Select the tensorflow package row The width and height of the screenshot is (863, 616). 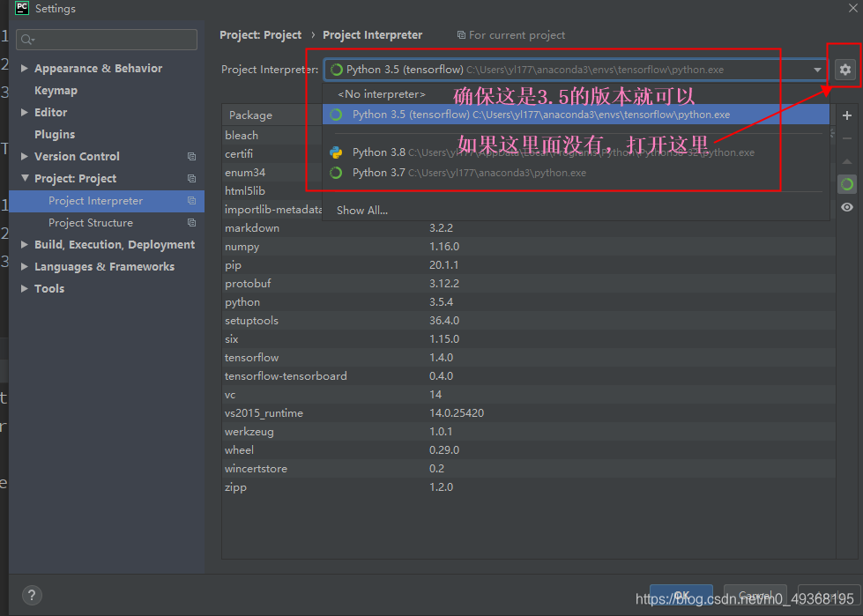529,358
